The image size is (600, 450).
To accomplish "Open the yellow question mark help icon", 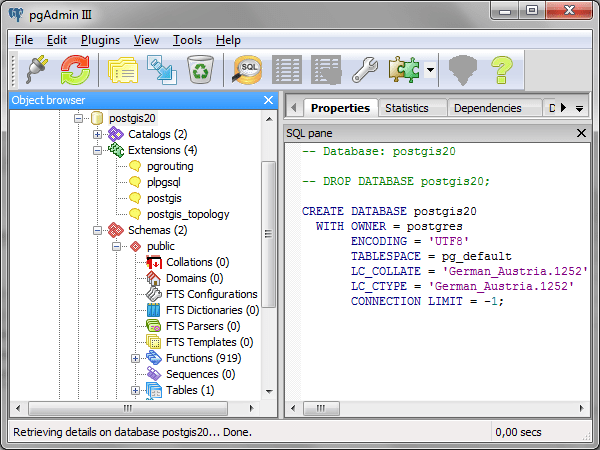I will coord(501,70).
